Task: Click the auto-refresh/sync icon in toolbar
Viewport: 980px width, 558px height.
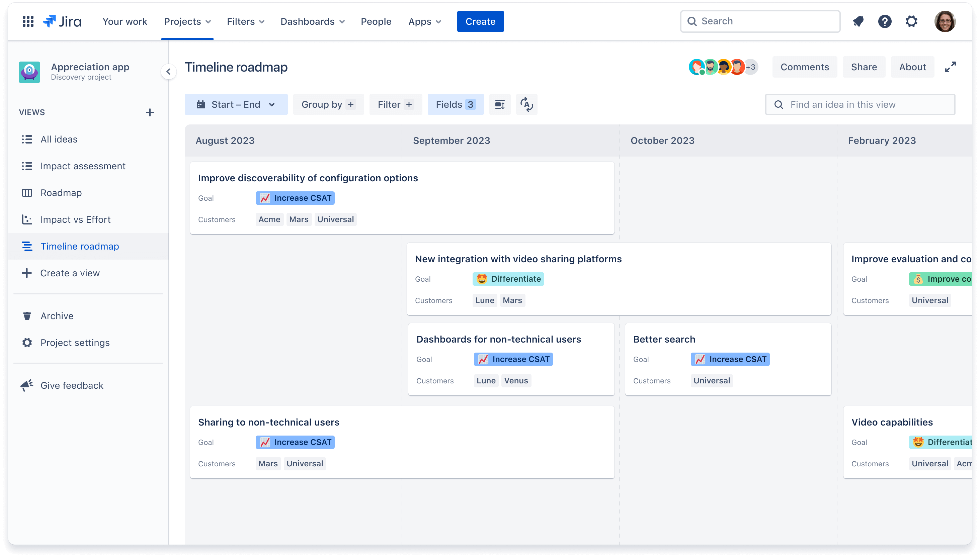Action: point(527,104)
